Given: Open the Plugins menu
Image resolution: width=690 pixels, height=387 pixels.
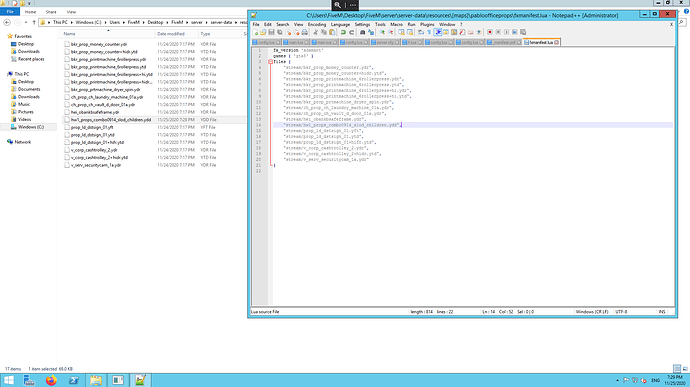Looking at the screenshot, I should (x=427, y=24).
